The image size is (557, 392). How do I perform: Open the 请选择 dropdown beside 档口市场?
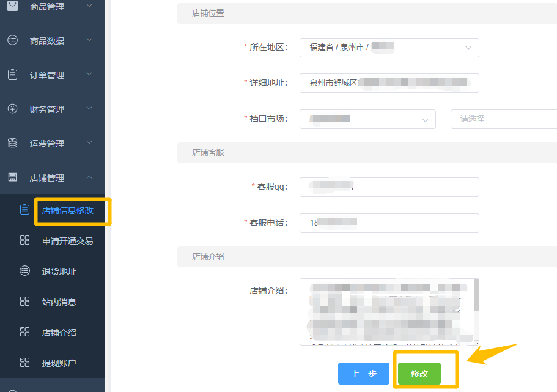coord(503,119)
